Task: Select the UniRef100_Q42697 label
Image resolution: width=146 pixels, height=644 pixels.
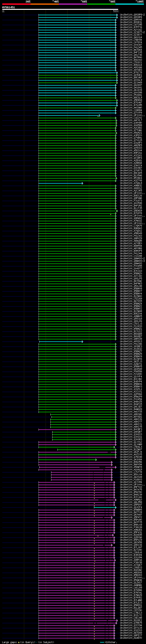Action: [x=131, y=85]
